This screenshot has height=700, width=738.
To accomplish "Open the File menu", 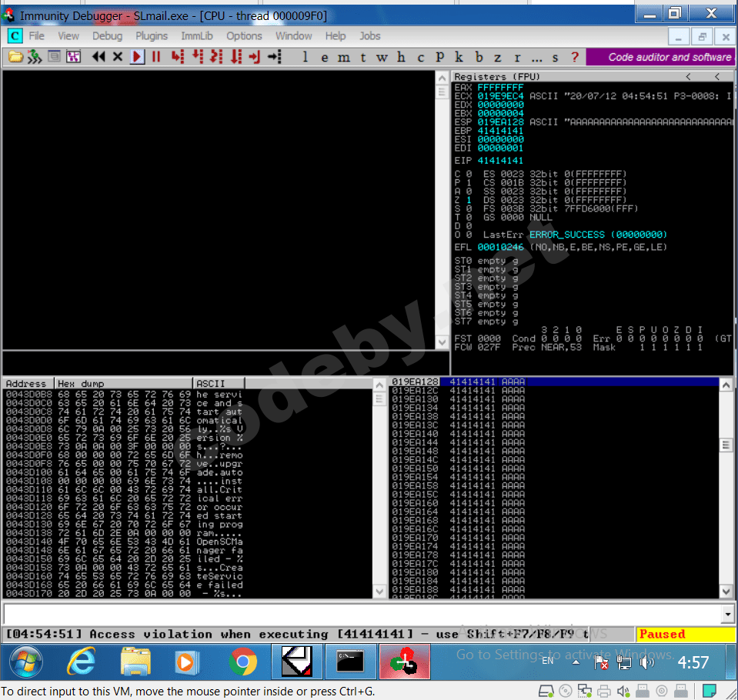I will [37, 35].
